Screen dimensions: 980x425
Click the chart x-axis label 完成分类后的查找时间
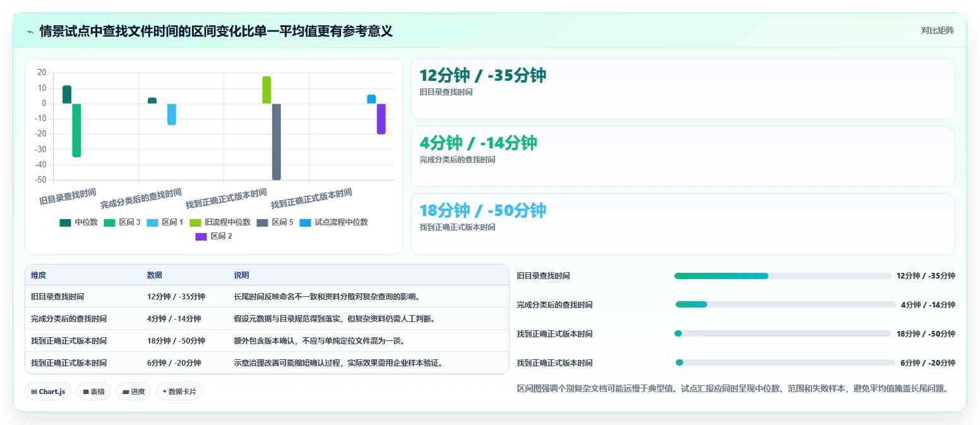141,198
